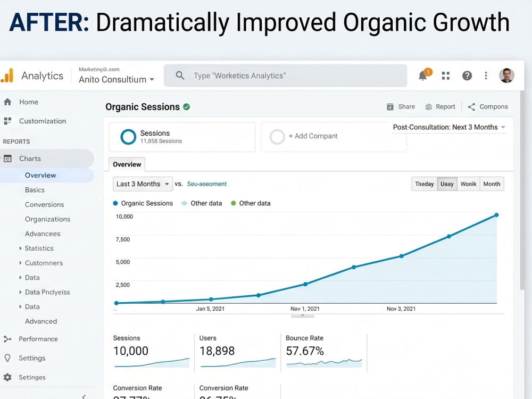Click the vertical scrollbar on the right

pos(522,190)
